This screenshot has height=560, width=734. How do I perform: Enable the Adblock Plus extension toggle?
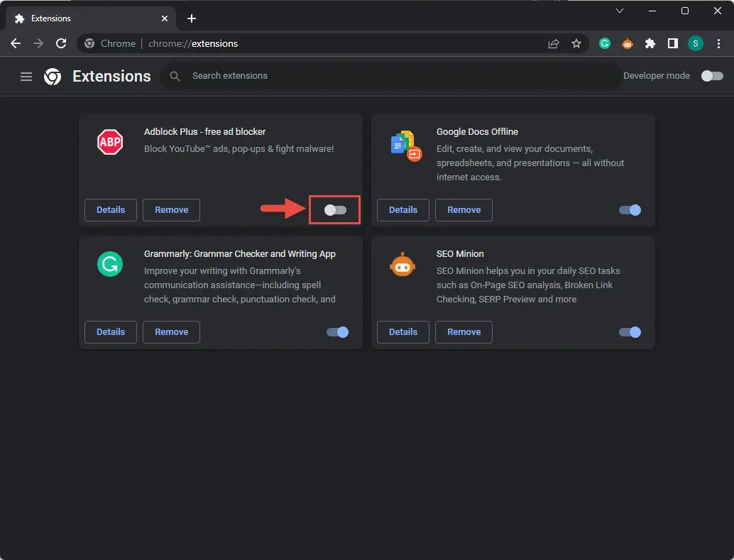(335, 210)
